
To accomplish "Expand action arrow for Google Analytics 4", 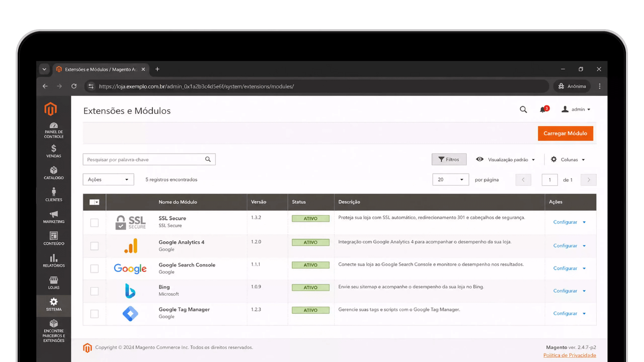I will tap(584, 246).
